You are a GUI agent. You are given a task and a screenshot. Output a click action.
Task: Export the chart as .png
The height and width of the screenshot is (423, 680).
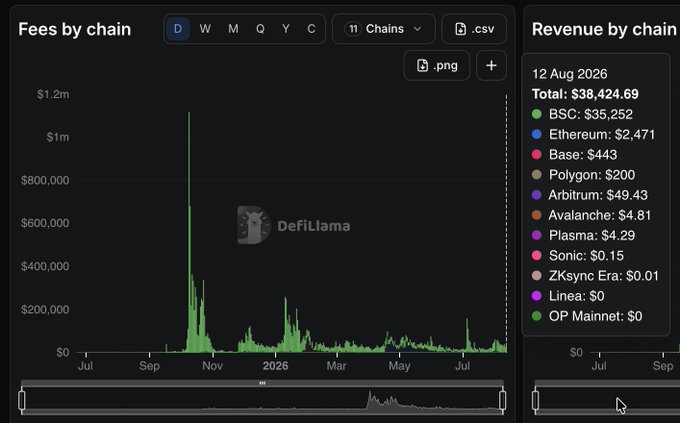point(437,66)
